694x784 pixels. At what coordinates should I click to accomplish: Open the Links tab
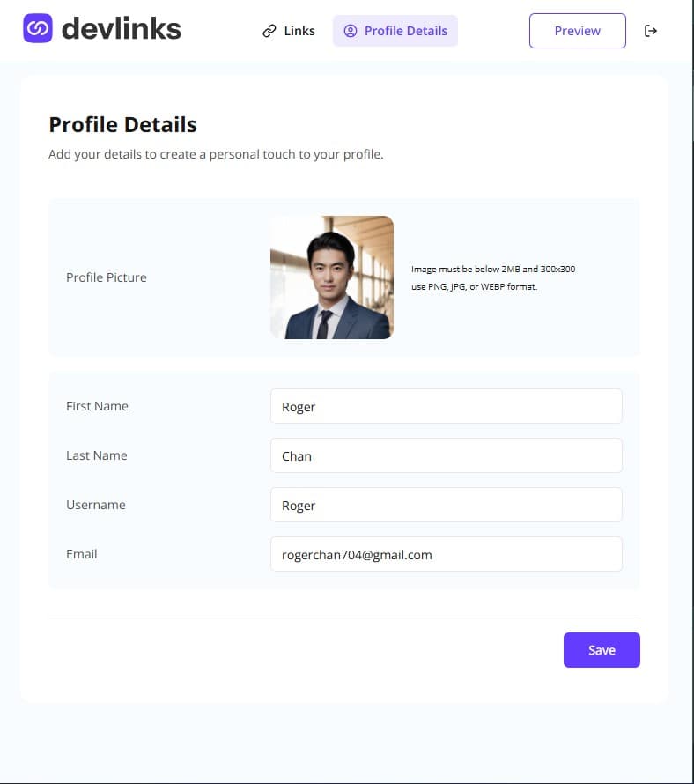click(x=289, y=31)
